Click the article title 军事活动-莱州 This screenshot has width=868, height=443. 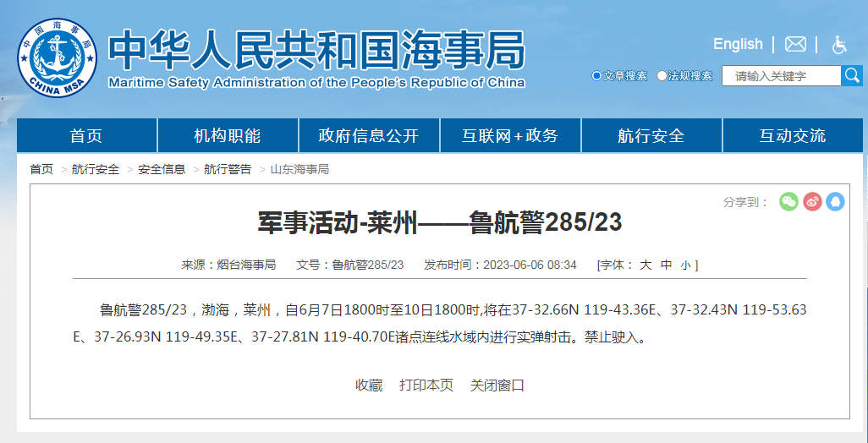(x=440, y=223)
